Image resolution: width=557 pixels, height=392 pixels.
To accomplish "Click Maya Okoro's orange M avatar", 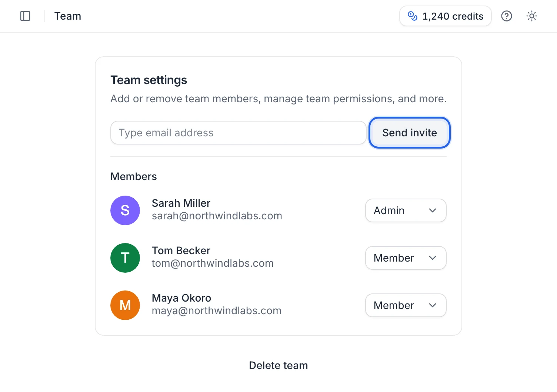I will [x=125, y=305].
